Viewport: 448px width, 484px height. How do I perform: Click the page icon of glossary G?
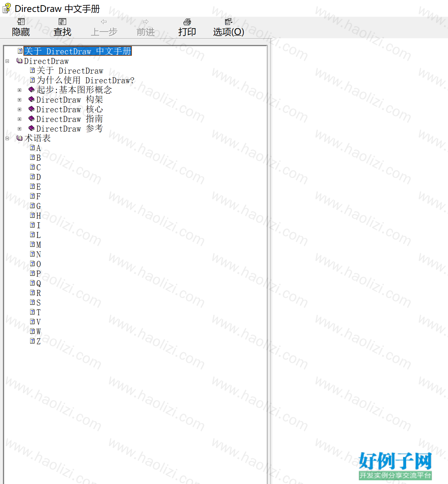(x=32, y=206)
